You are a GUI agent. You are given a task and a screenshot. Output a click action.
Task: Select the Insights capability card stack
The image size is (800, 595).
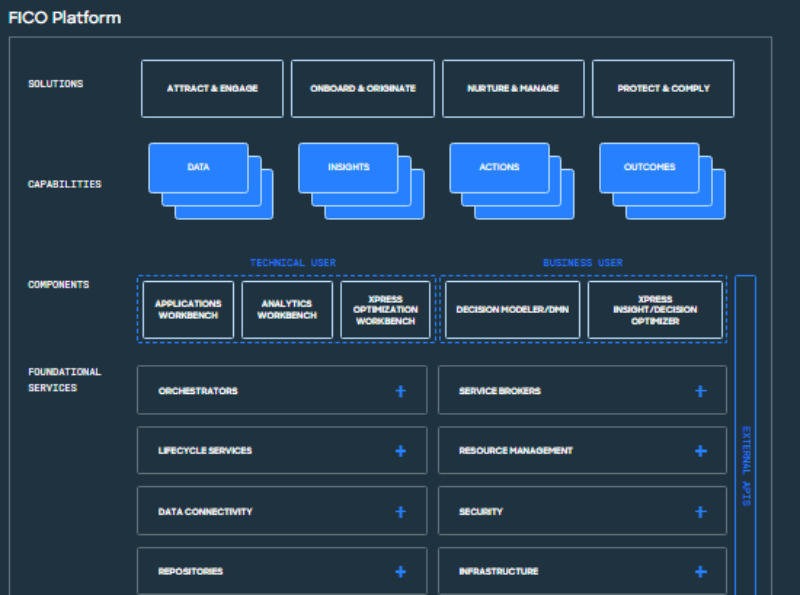pyautogui.click(x=348, y=168)
